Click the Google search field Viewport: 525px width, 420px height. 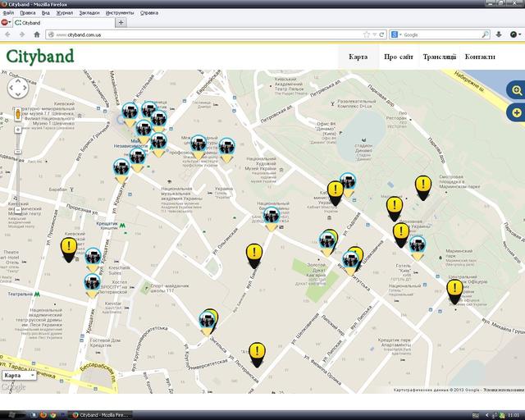[441, 34]
